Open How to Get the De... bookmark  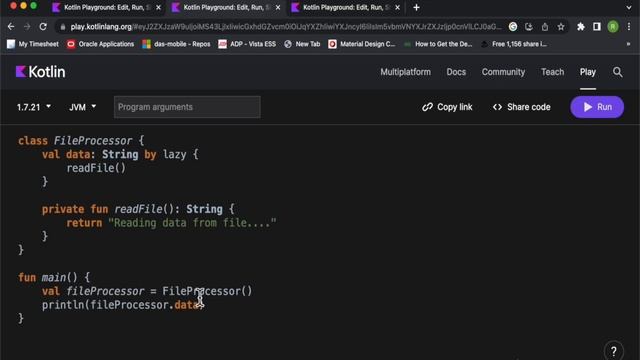[x=438, y=44]
